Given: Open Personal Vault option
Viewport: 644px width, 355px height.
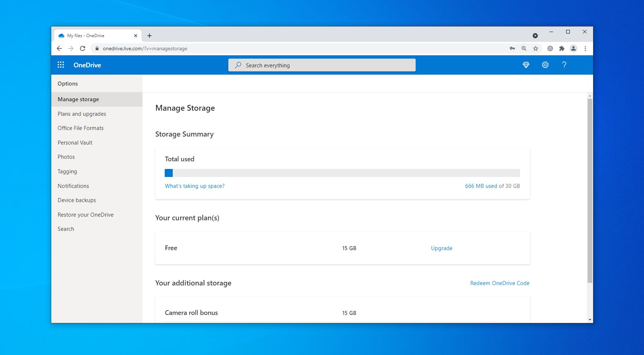Looking at the screenshot, I should (x=75, y=143).
